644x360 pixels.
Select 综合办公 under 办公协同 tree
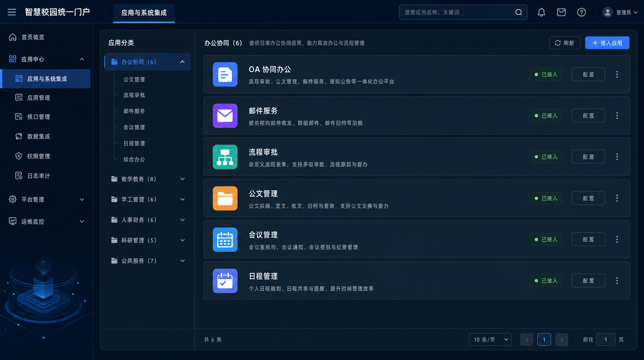coord(134,159)
